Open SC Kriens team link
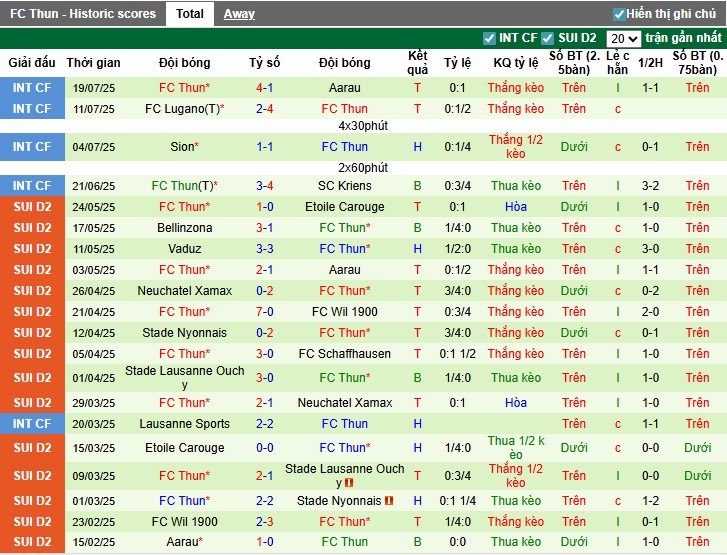The height and width of the screenshot is (555, 727). click(x=344, y=186)
